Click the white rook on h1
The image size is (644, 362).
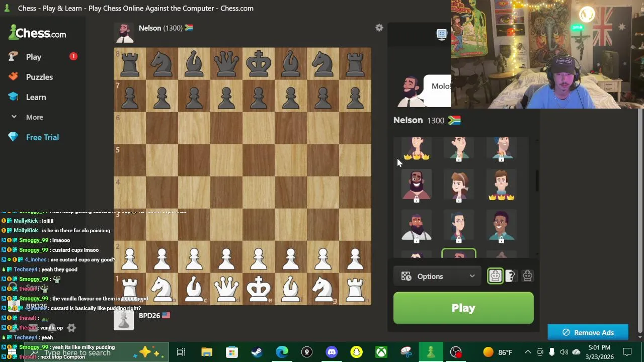[355, 289]
